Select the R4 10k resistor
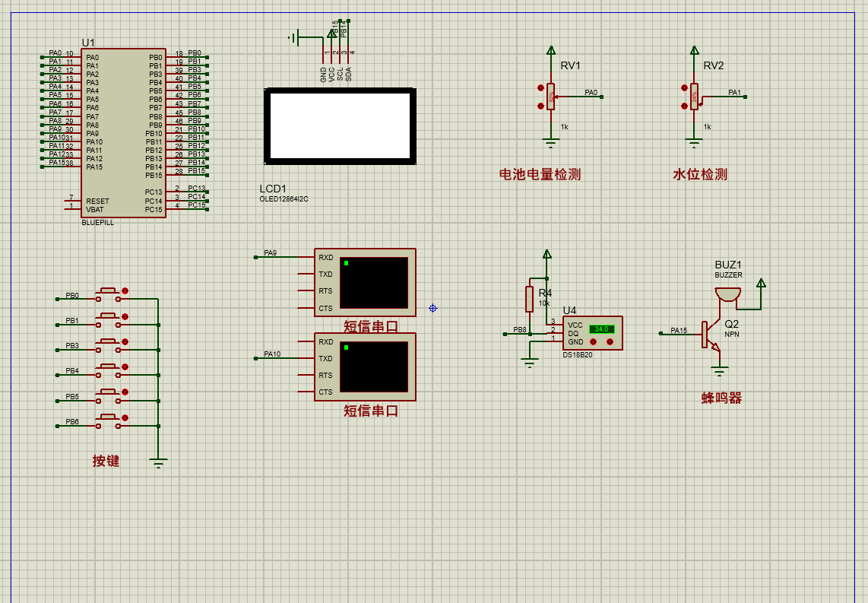The height and width of the screenshot is (603, 868). (x=529, y=300)
